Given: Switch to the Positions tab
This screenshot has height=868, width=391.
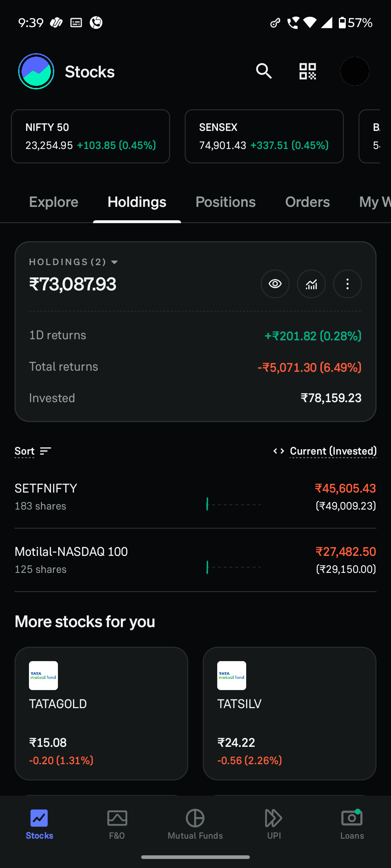Looking at the screenshot, I should tap(226, 202).
